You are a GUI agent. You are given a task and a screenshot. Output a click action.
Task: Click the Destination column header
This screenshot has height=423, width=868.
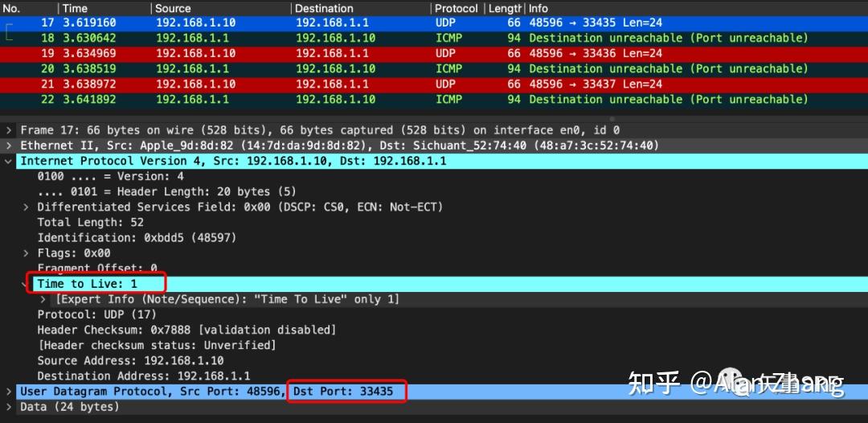point(324,8)
